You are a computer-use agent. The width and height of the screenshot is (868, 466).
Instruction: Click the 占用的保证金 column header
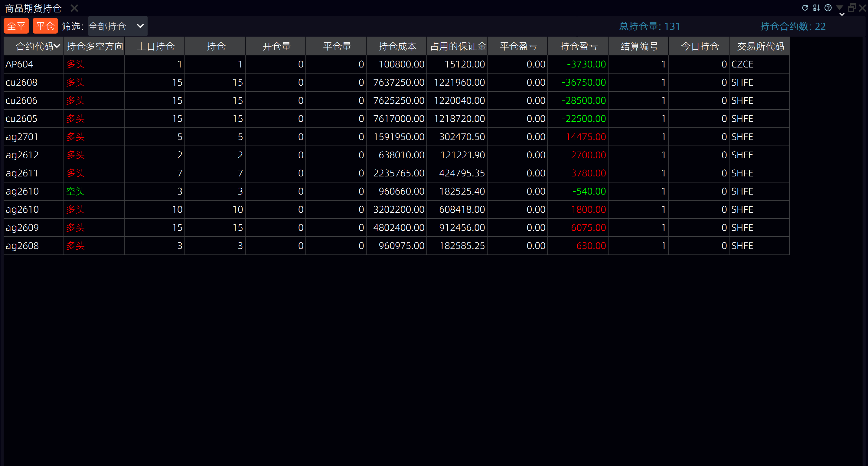458,46
